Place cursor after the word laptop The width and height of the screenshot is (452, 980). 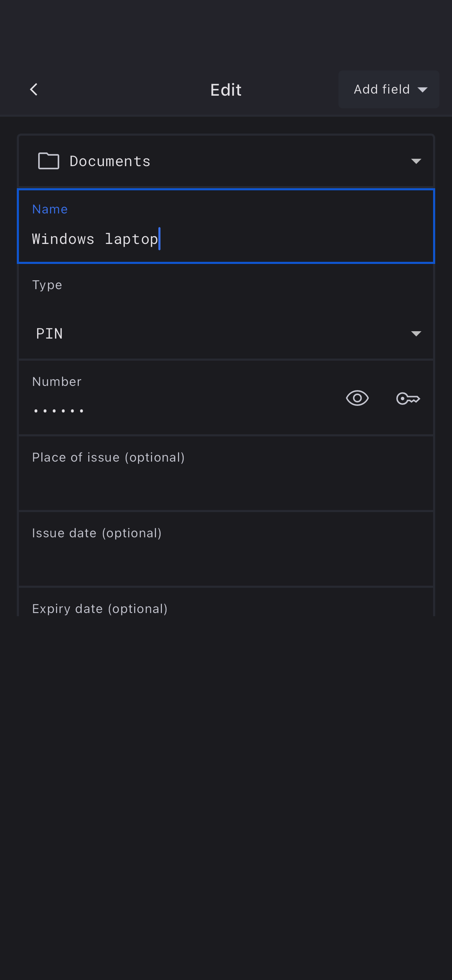point(159,239)
